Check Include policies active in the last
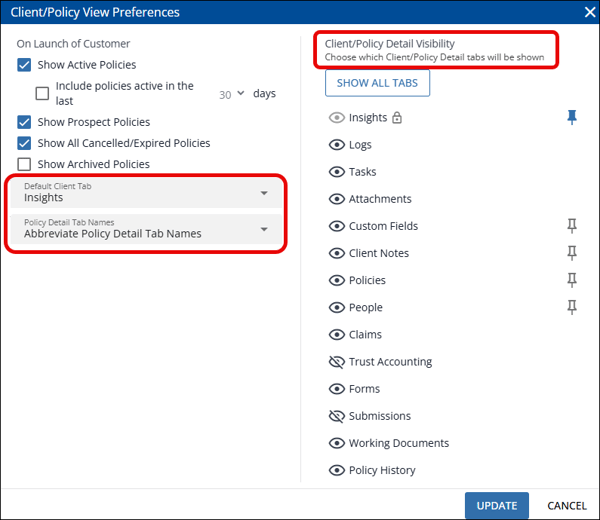Image resolution: width=600 pixels, height=520 pixels. 42,93
